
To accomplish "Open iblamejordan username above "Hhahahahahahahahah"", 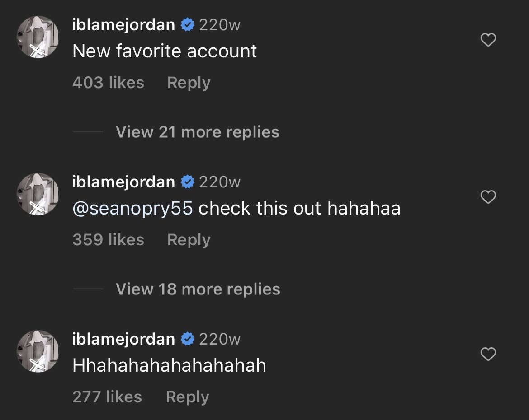I will point(123,339).
